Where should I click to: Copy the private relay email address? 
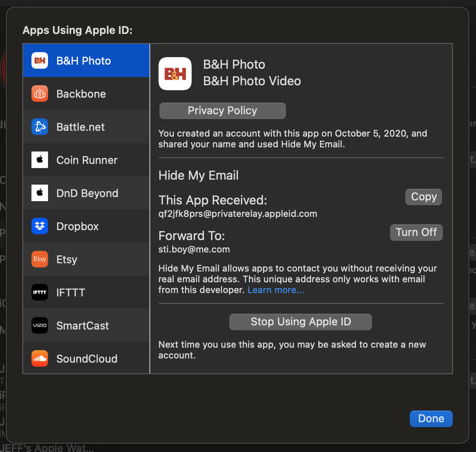[x=423, y=197]
